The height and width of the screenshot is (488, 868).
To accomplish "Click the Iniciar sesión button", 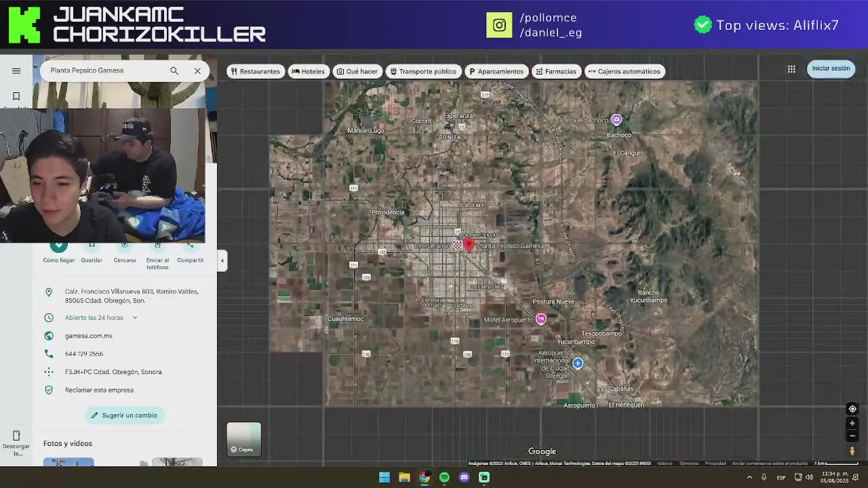I will tap(831, 68).
